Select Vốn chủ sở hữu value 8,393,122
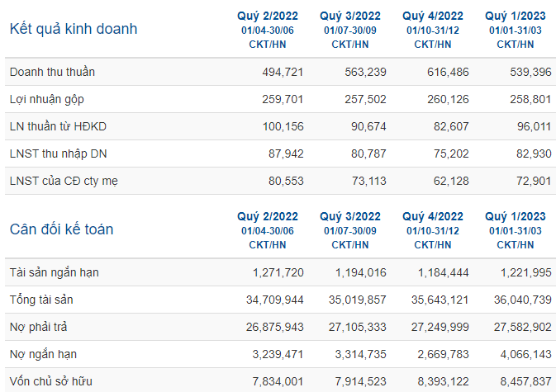556x392 pixels. pos(444,382)
